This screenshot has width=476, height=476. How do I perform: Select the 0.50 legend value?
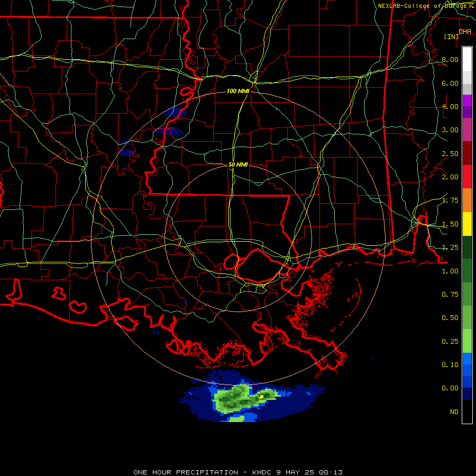pyautogui.click(x=450, y=318)
